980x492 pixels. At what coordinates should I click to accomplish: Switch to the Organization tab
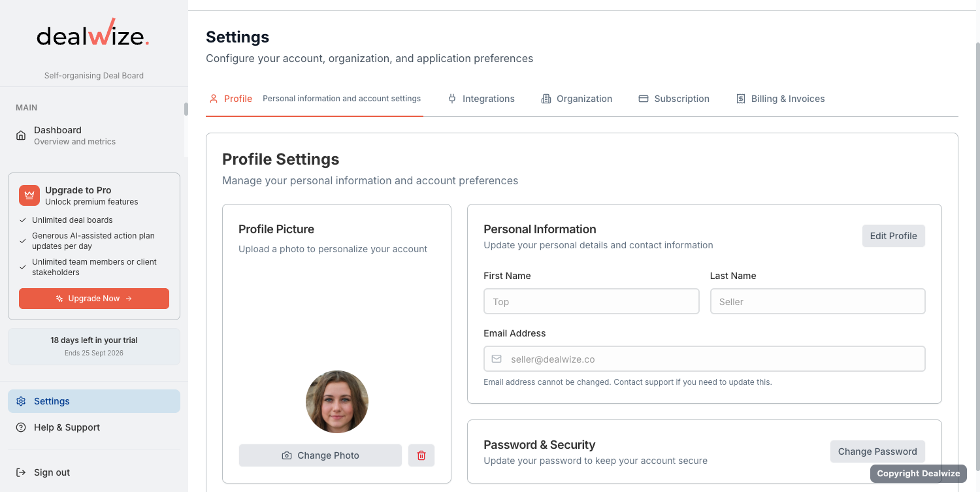tap(577, 99)
